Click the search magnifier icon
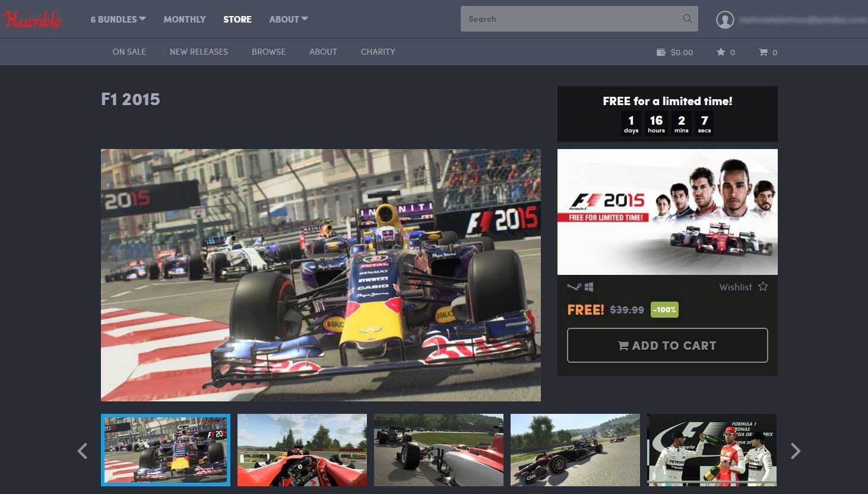868x494 pixels. (687, 19)
